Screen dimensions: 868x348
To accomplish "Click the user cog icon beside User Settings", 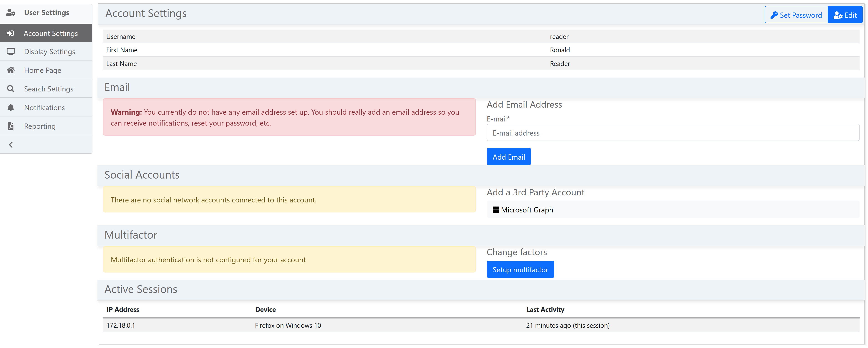I will tap(11, 13).
